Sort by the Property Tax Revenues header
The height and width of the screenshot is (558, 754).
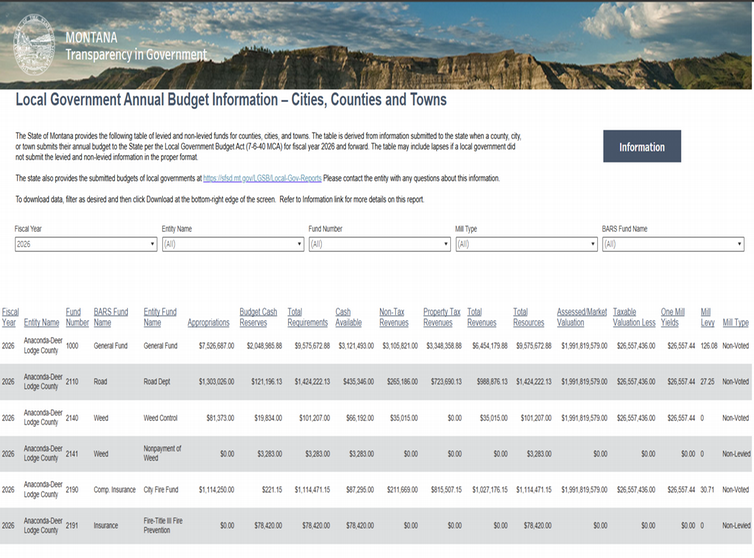pos(441,317)
